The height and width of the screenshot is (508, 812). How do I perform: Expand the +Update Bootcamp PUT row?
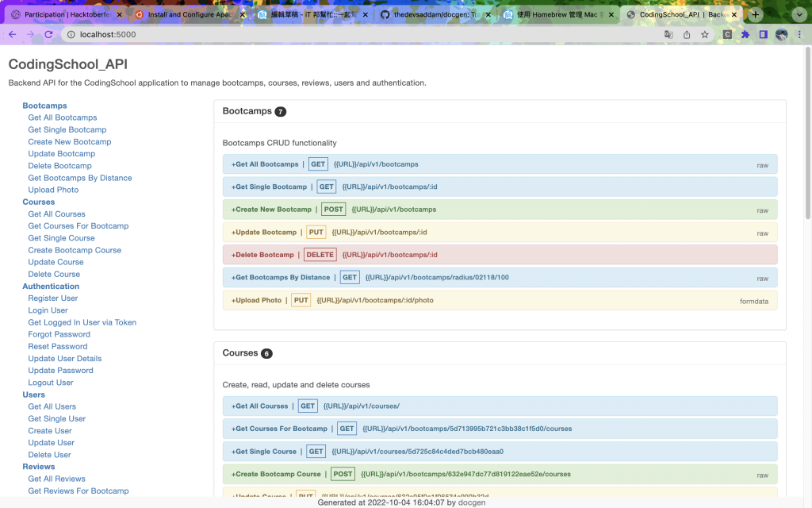[500, 233]
